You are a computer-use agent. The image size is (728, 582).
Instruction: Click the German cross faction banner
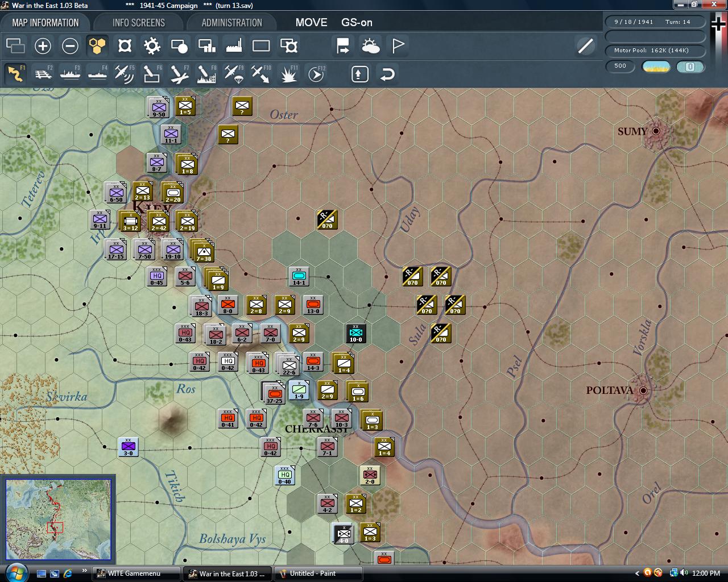tap(718, 25)
